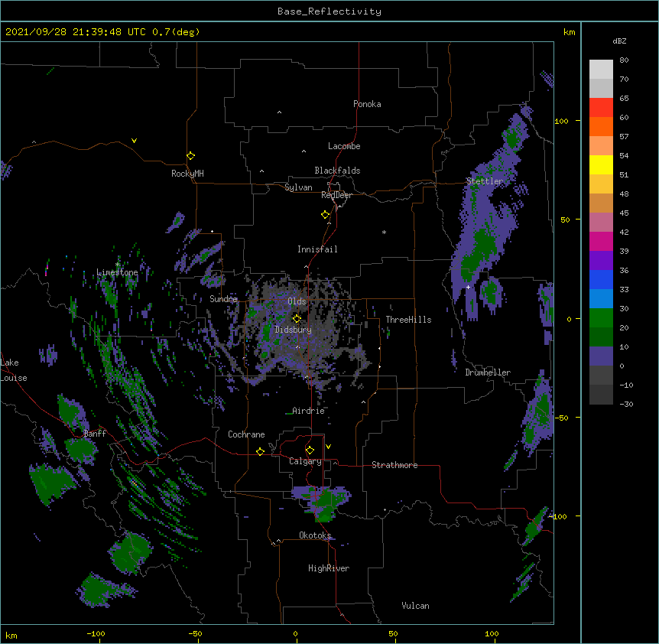Click the Vulcan town label
The image size is (659, 644).
(415, 606)
